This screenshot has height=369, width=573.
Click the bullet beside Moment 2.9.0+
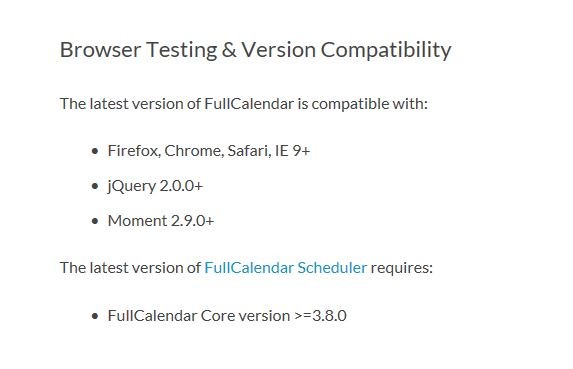(x=95, y=221)
